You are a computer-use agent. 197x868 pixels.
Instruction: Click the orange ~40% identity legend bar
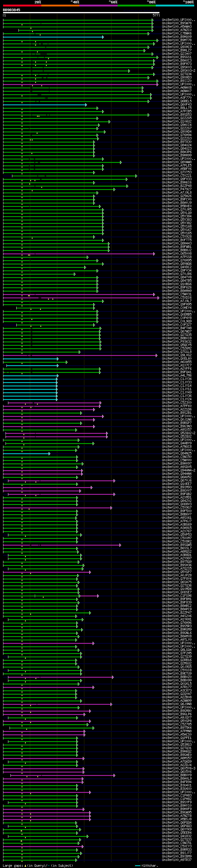60,6
